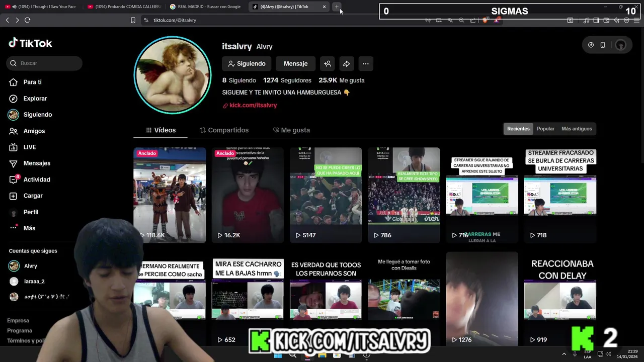
Task: Open pinned video with 118.6K views
Action: click(170, 195)
